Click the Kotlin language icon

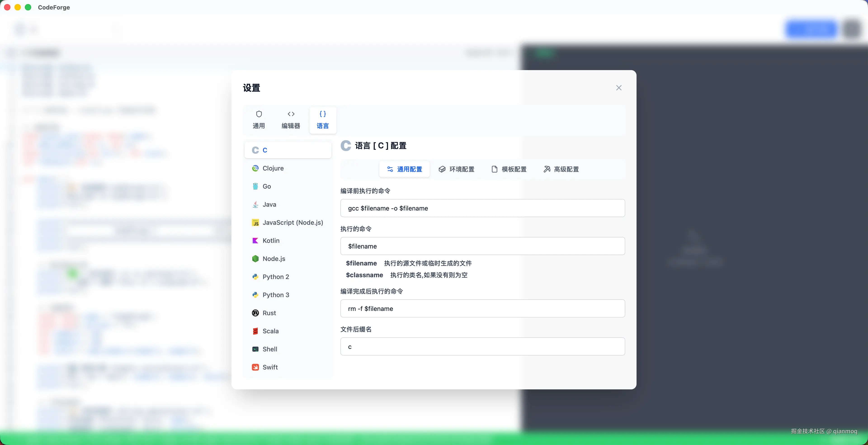255,241
